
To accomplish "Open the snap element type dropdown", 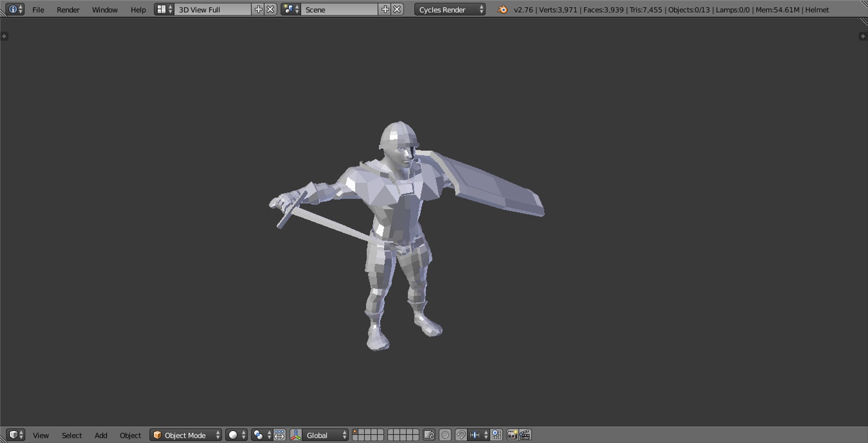I will (x=478, y=435).
